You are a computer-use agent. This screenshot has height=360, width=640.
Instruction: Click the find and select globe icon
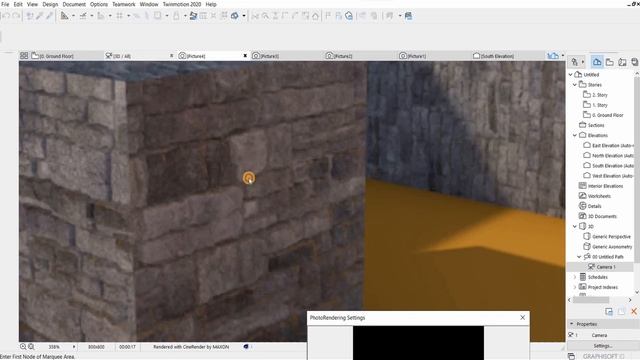click(349, 16)
